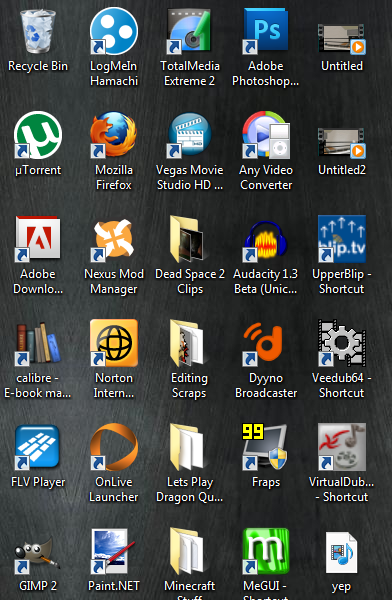Click the Audacity 1.3 Beta shortcut

[x=266, y=239]
